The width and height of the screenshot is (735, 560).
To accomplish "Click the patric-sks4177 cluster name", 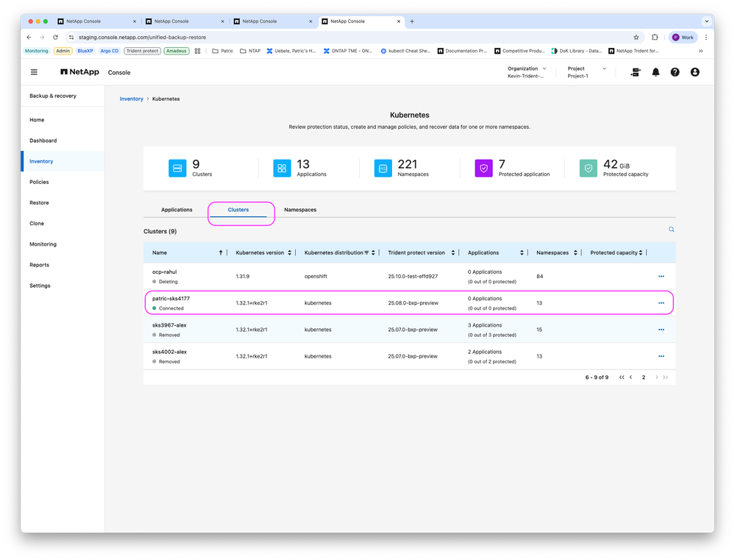I will coord(171,299).
